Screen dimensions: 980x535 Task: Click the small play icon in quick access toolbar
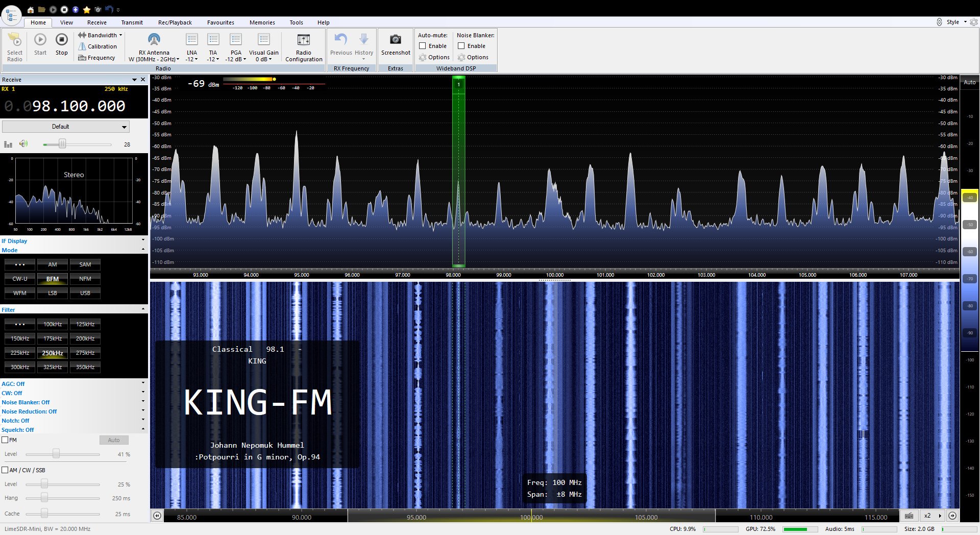click(53, 10)
